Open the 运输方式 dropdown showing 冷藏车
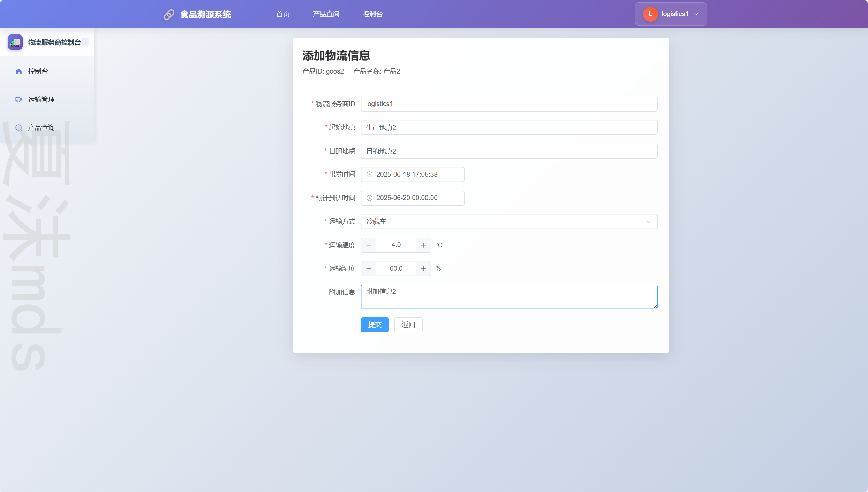This screenshot has height=492, width=868. pos(509,222)
